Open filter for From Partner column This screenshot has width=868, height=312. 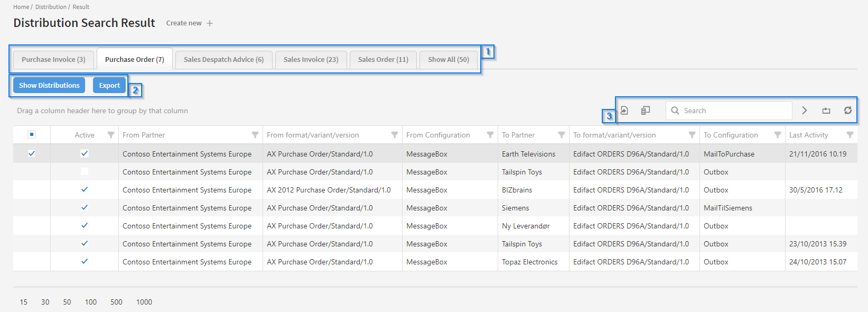tap(255, 135)
